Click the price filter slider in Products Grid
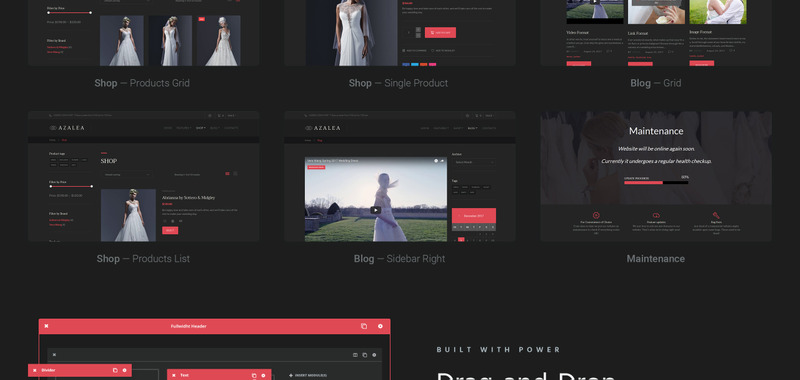Screen dimensions: 800x380 (70, 12)
